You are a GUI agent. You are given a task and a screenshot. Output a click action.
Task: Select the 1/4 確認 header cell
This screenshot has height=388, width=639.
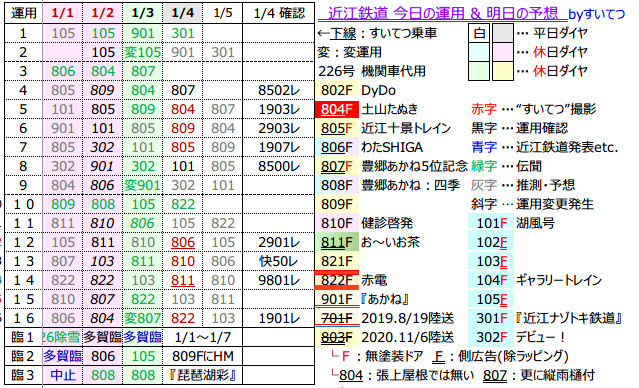tap(279, 13)
